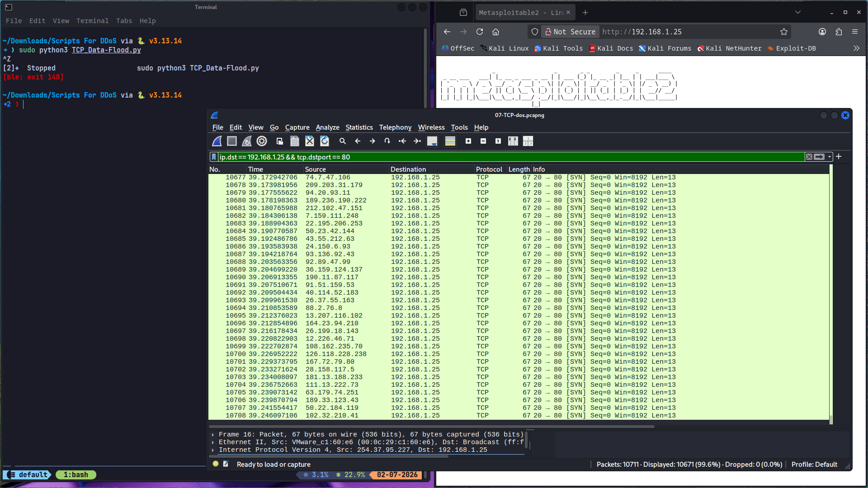Click the filter bookmark toggle icon
868x488 pixels.
coord(214,157)
